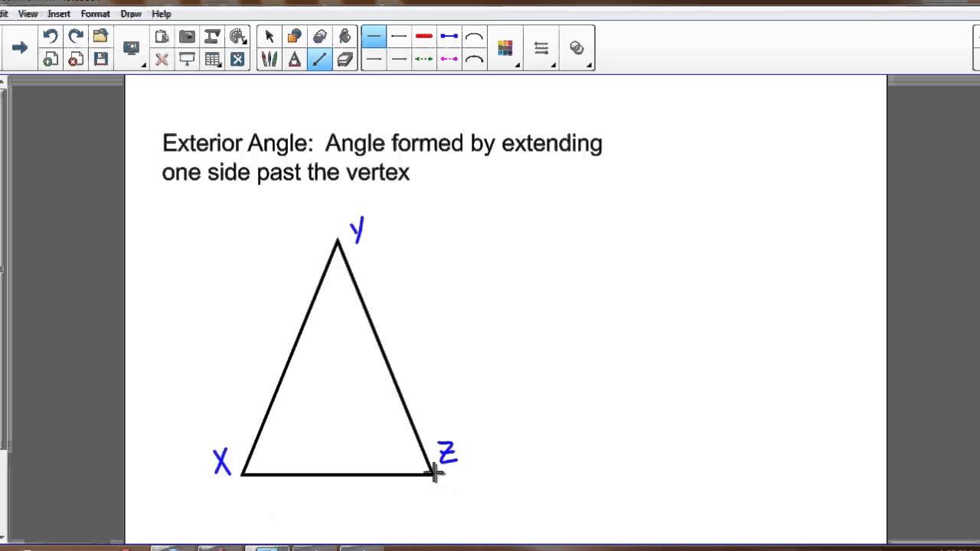
Task: Open the transparency options dropdown
Action: coord(578,48)
